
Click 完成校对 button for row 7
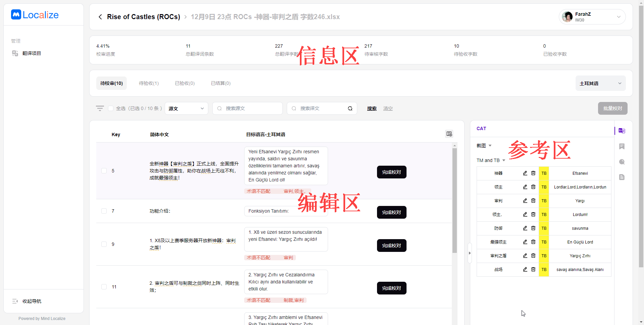click(391, 212)
